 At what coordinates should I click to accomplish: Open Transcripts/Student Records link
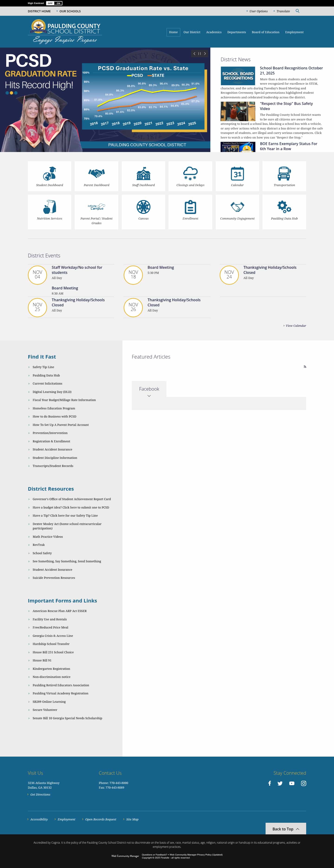53,466
